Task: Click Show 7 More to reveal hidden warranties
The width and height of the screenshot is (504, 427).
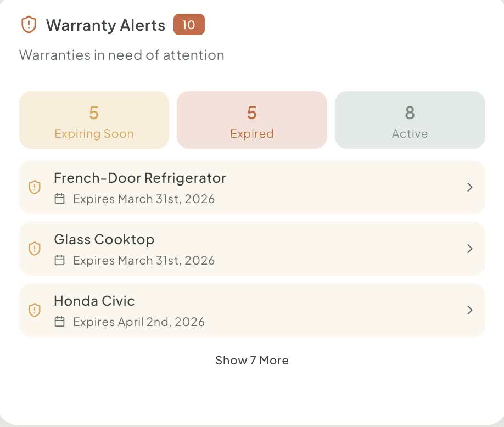Action: (x=251, y=360)
